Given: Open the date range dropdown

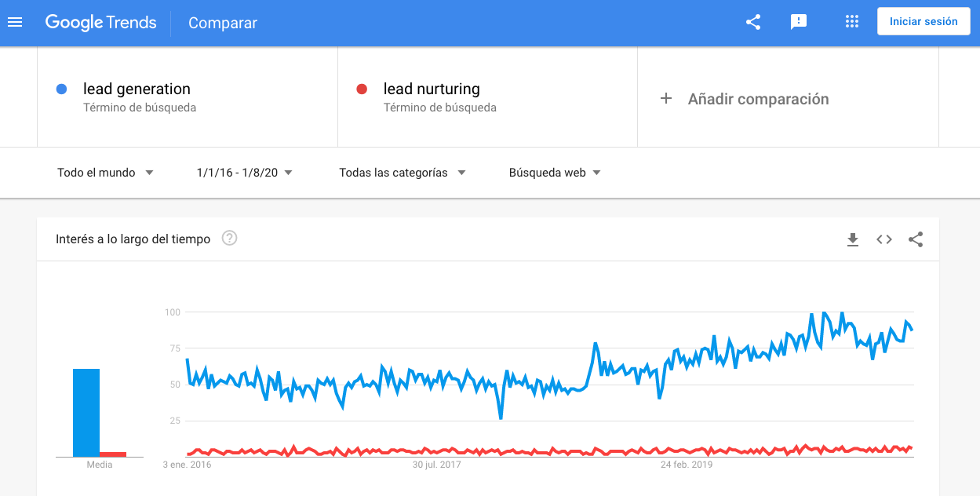Looking at the screenshot, I should pos(245,173).
